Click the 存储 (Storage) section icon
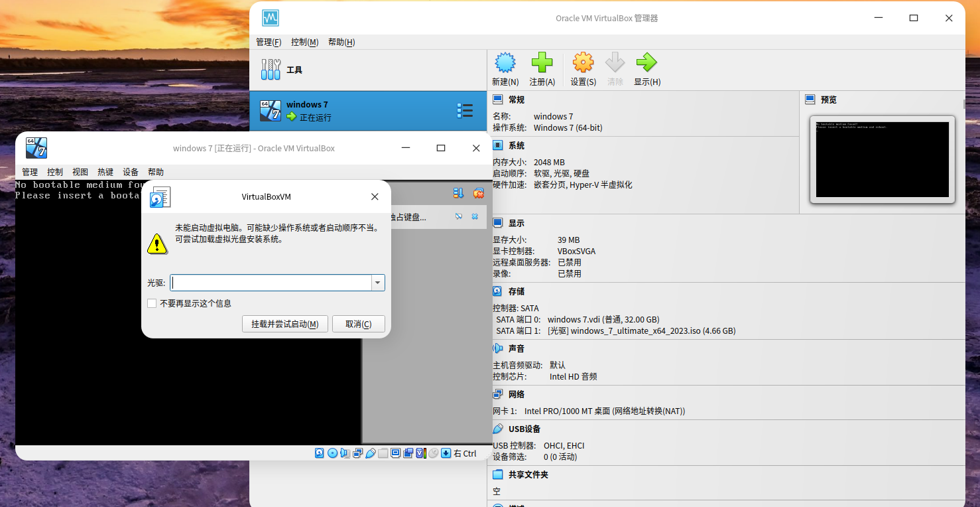 pos(498,291)
